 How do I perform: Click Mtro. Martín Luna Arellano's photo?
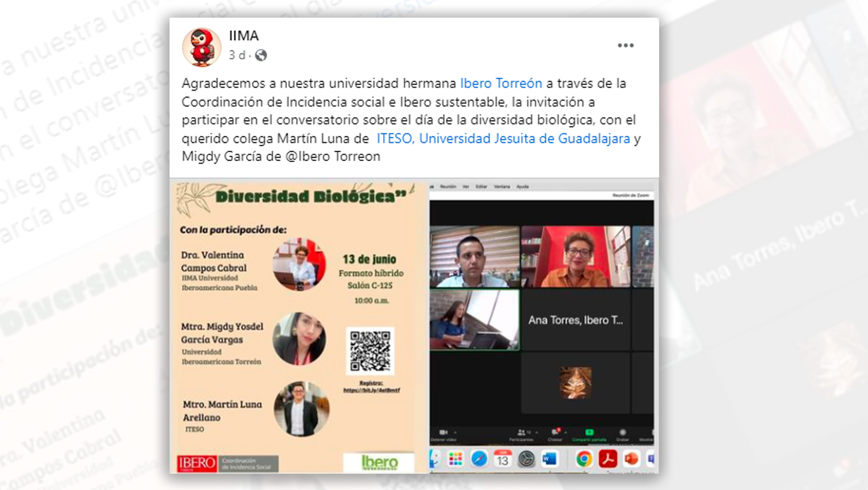[x=302, y=409]
